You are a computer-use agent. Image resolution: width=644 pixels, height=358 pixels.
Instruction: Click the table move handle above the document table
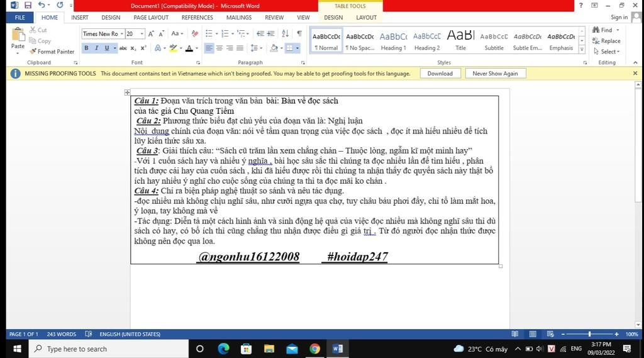tap(127, 92)
